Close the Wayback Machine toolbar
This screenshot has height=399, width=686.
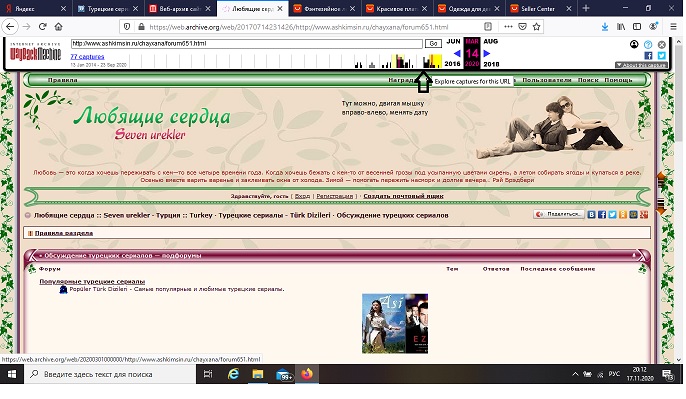662,44
